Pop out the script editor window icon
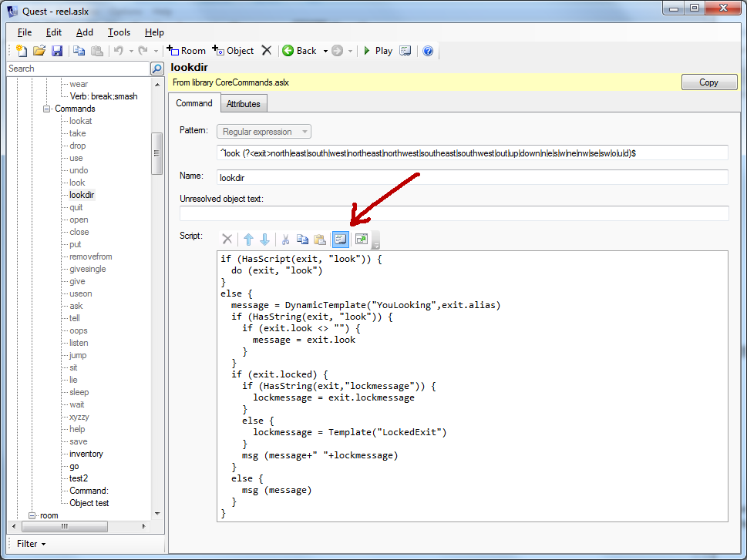Image resolution: width=747 pixels, height=560 pixels. pos(361,240)
